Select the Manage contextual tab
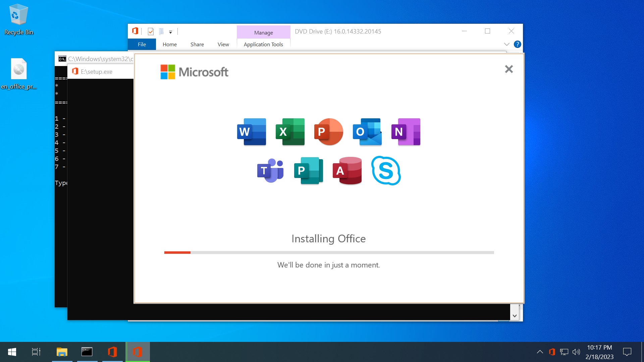Image resolution: width=644 pixels, height=362 pixels. [264, 32]
